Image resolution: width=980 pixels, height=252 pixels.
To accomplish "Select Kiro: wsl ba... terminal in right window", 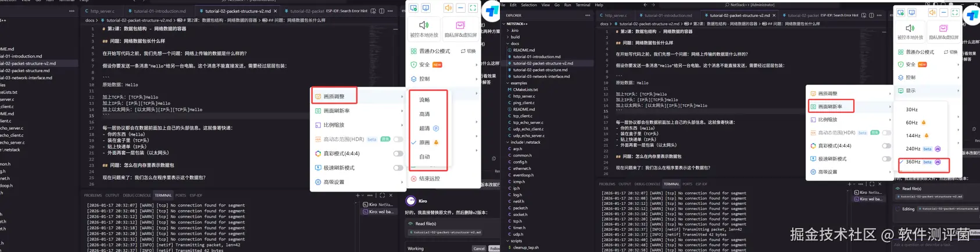I will point(868,199).
